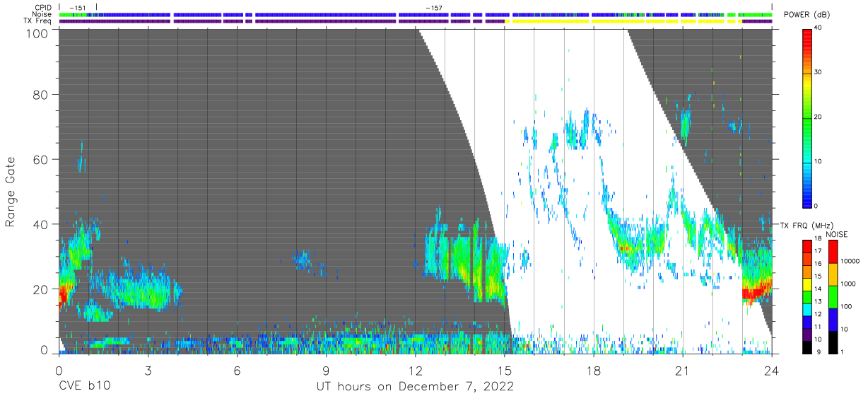The image size is (868, 401).
Task: Click the 60 tick on Range Gate axis
Action: click(x=41, y=159)
